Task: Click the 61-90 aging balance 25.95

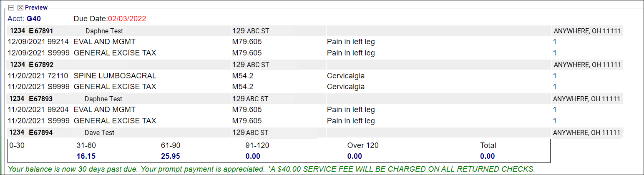Action: pos(171,156)
